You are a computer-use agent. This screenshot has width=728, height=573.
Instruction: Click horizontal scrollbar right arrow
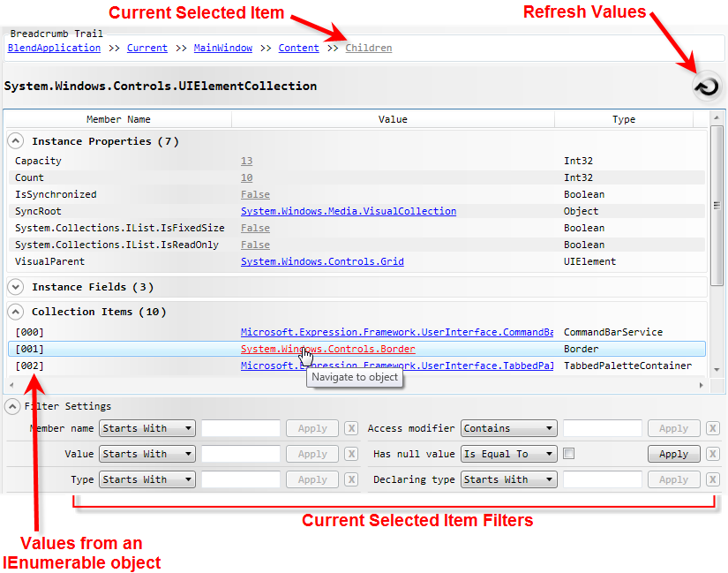tap(701, 385)
